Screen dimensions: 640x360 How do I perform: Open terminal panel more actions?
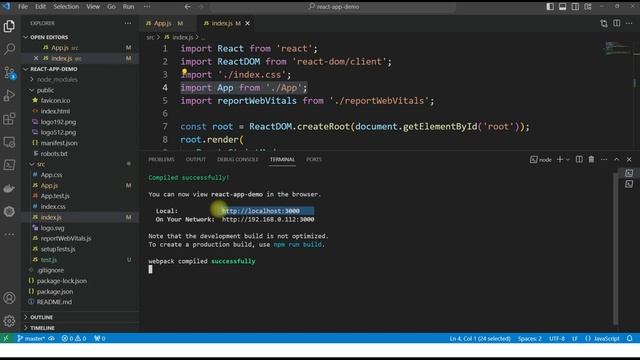(604, 160)
